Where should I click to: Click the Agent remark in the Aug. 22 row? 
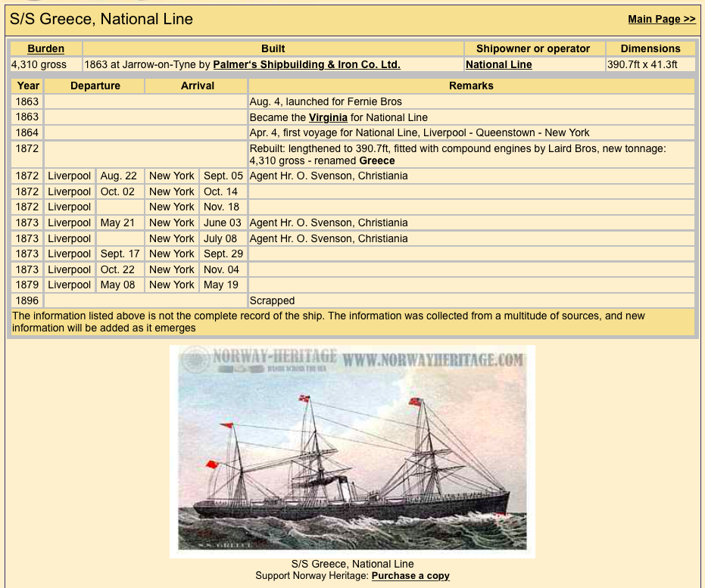pos(329,176)
